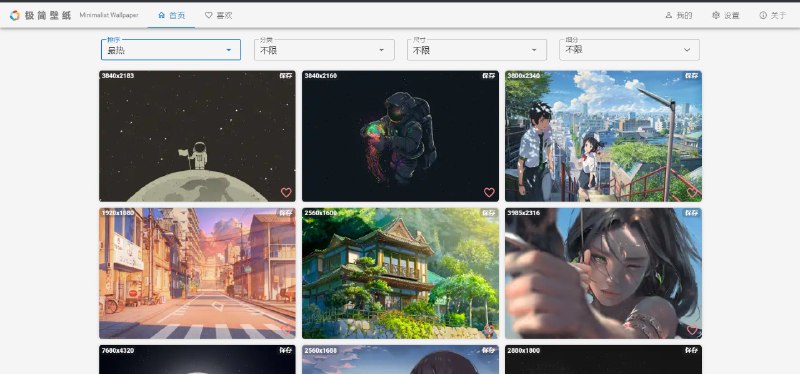This screenshot has height=374, width=800.
Task: Save the 3800x2340 anime city wallpaper
Action: [x=692, y=76]
